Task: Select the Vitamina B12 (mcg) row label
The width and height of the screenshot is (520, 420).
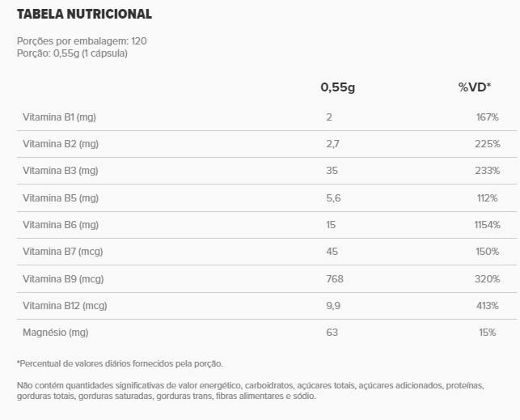Action: coord(65,306)
